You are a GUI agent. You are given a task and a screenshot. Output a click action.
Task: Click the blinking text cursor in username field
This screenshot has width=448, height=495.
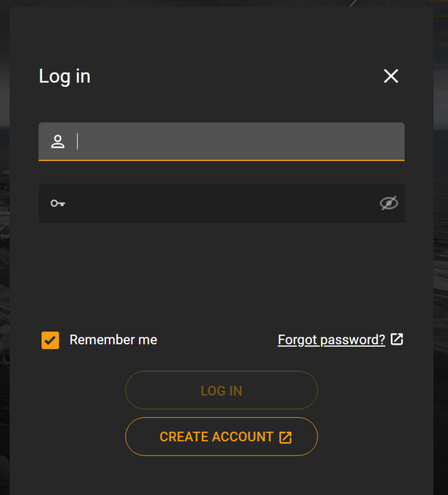point(78,141)
